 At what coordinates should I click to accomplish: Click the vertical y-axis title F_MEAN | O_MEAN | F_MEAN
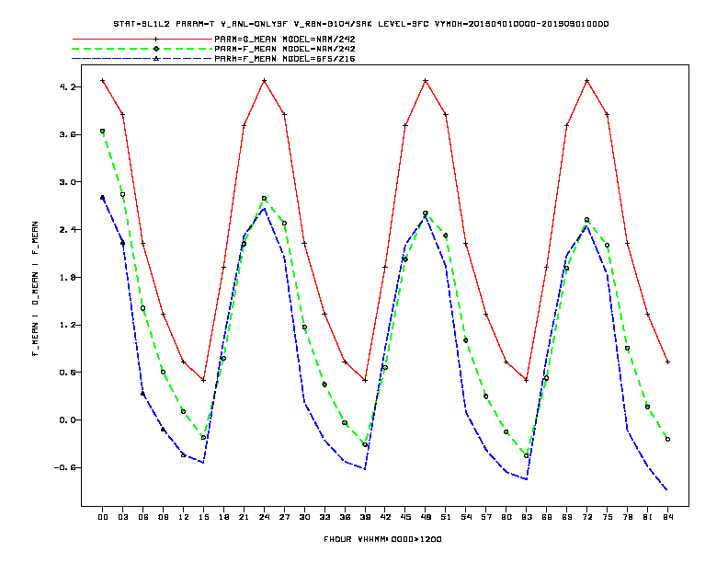35,289
